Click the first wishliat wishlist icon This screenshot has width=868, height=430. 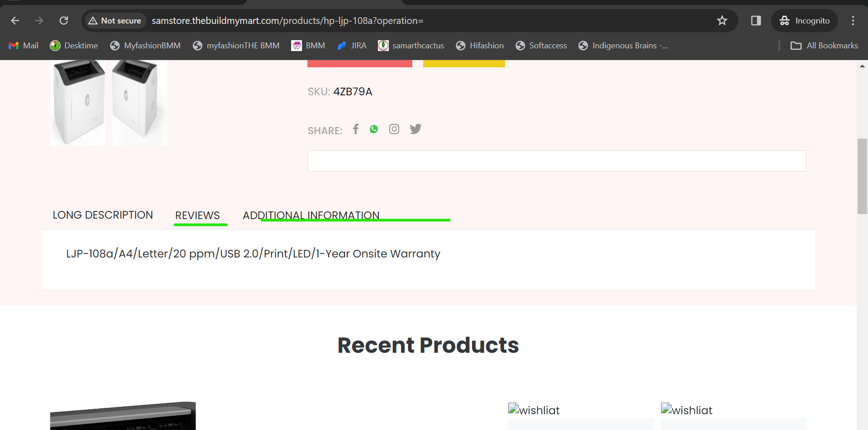coord(534,410)
